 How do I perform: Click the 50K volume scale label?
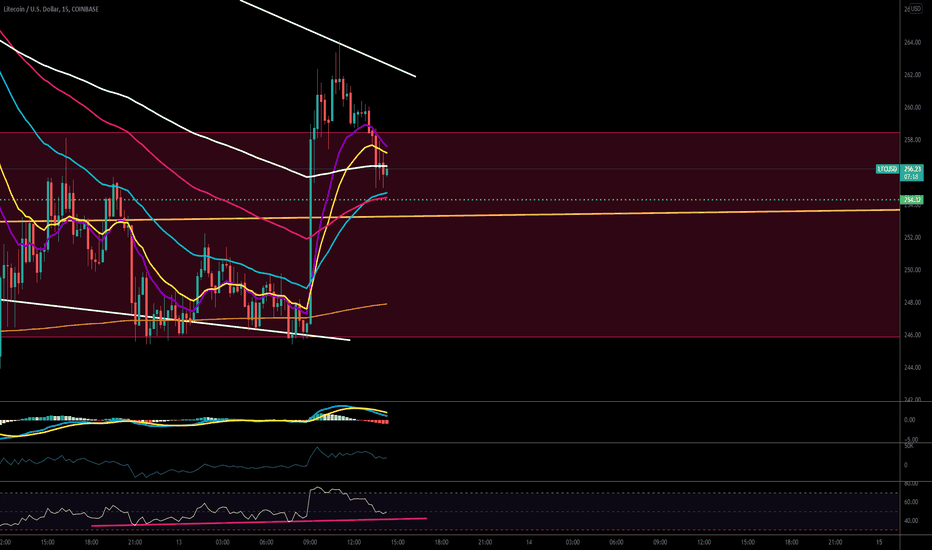click(x=909, y=445)
